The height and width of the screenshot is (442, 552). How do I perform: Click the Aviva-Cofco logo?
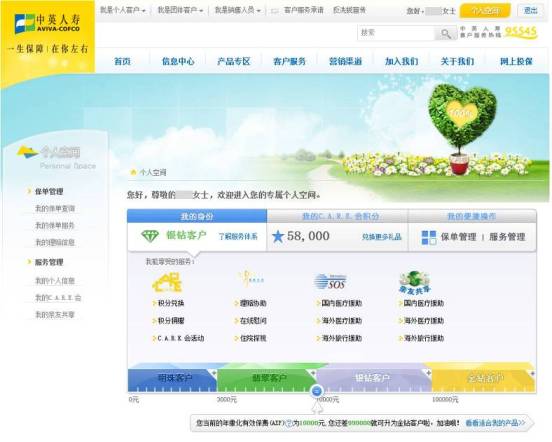click(47, 24)
